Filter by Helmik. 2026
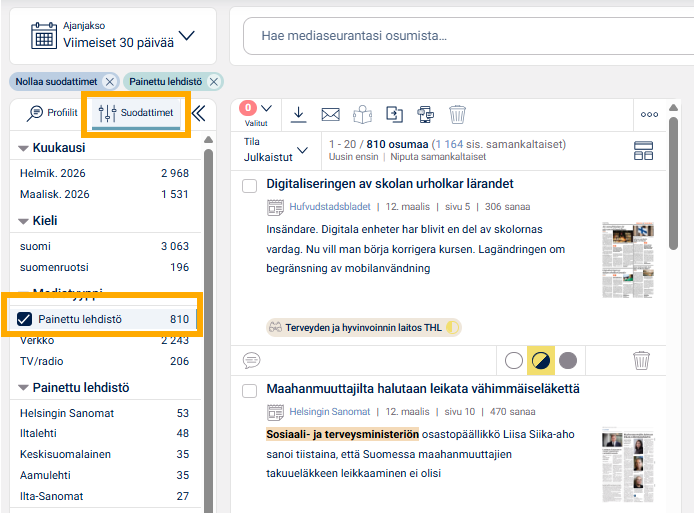Image resolution: width=694 pixels, height=513 pixels. [x=104, y=173]
